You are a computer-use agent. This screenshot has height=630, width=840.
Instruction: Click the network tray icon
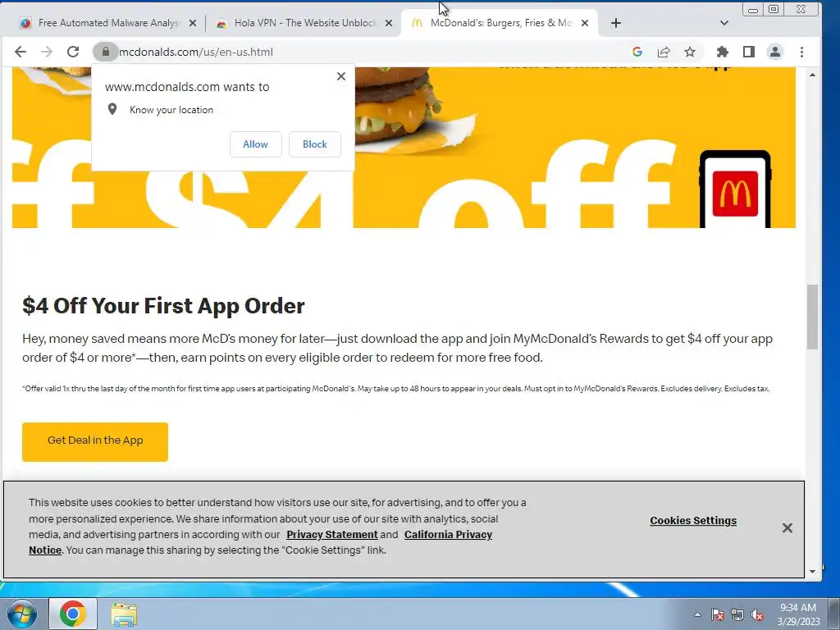tap(737, 615)
